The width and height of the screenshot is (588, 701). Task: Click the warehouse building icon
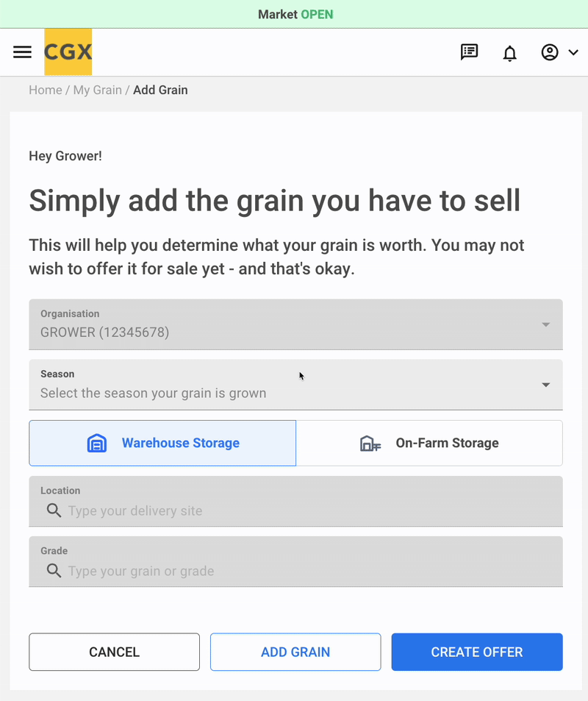coord(97,443)
